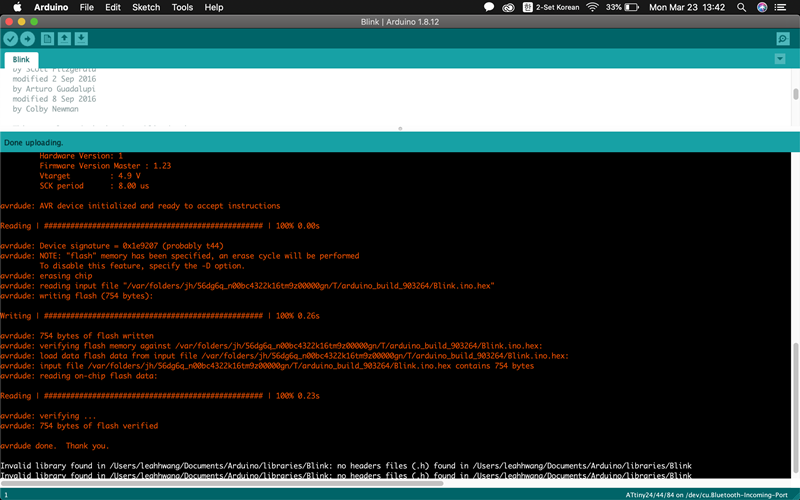
Task: Expand the tab options dropdown arrow
Action: 780,59
